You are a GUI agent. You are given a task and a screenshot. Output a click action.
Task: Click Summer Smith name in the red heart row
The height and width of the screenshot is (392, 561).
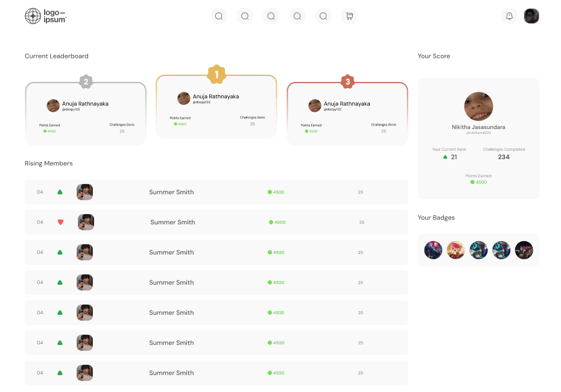click(x=173, y=222)
